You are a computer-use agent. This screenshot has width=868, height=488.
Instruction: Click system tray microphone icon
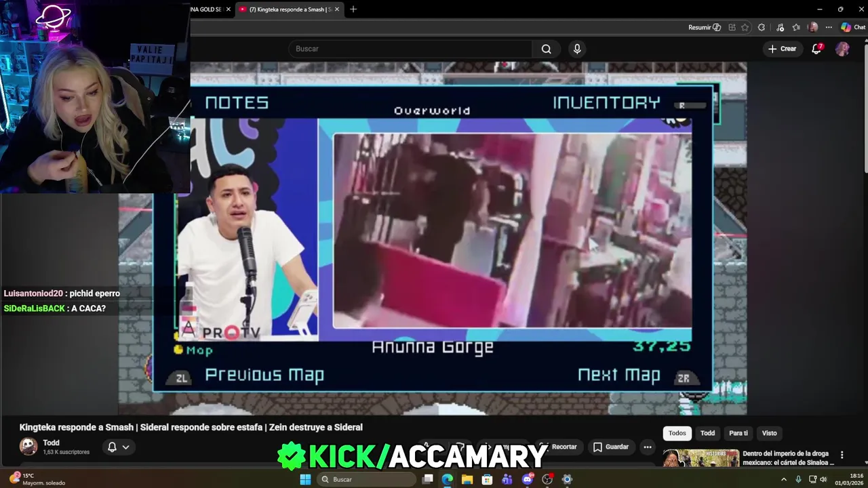[800, 479]
